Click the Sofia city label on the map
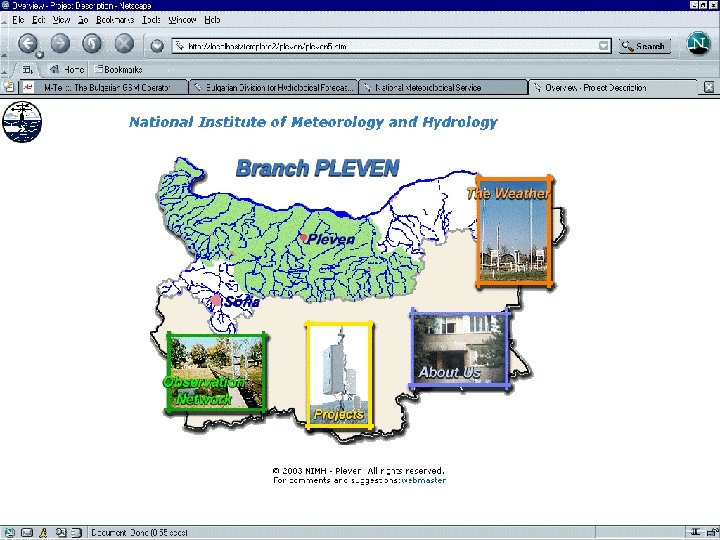 coord(242,302)
